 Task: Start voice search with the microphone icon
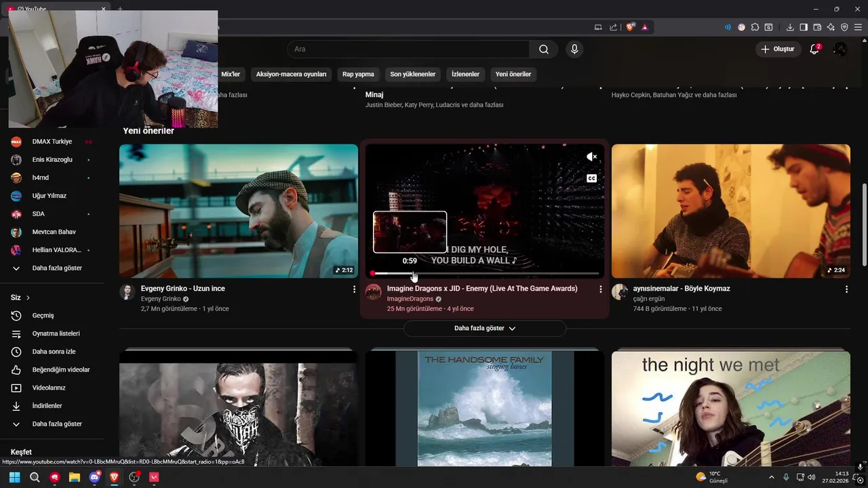coord(574,49)
